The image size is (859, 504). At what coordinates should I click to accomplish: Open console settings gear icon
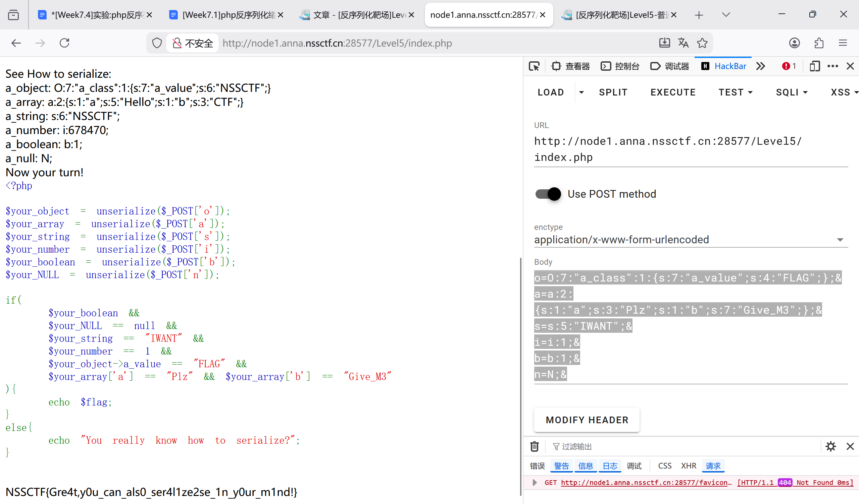coord(831,446)
